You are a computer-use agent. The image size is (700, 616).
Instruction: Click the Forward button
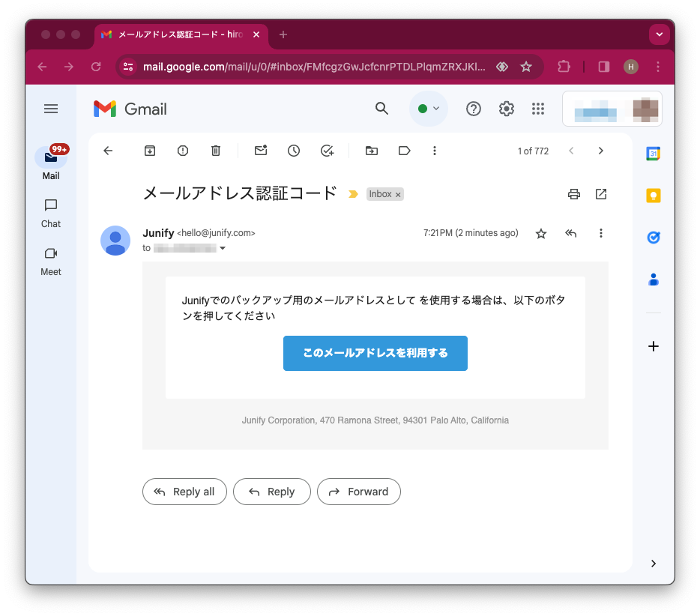pyautogui.click(x=359, y=492)
